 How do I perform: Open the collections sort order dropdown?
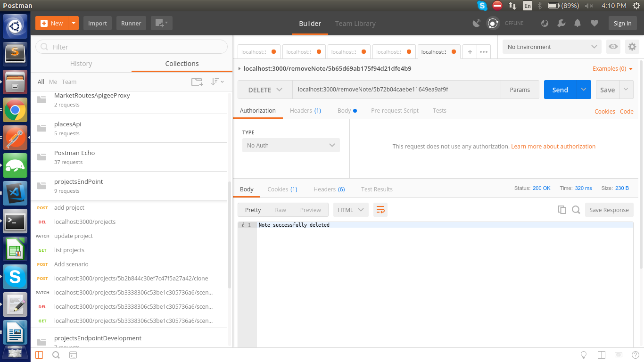[x=217, y=82]
